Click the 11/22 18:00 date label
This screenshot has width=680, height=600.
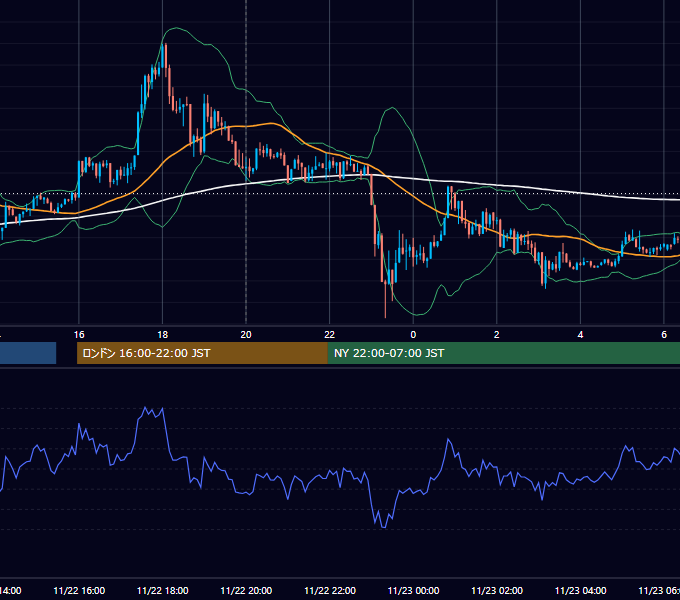163,590
